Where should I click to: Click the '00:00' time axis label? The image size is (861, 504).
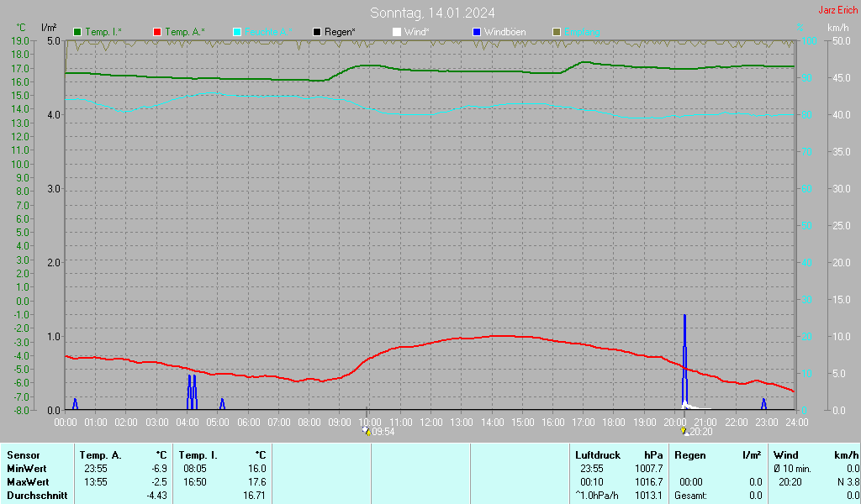(x=66, y=423)
